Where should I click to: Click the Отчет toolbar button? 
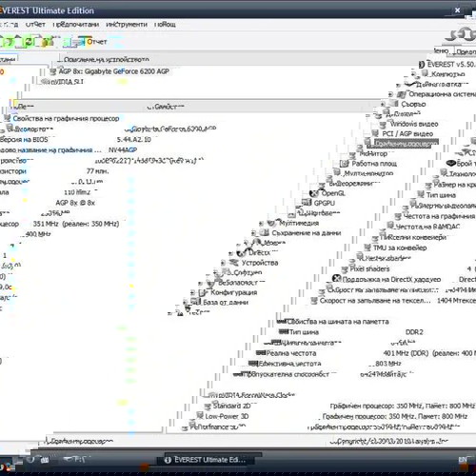click(97, 42)
